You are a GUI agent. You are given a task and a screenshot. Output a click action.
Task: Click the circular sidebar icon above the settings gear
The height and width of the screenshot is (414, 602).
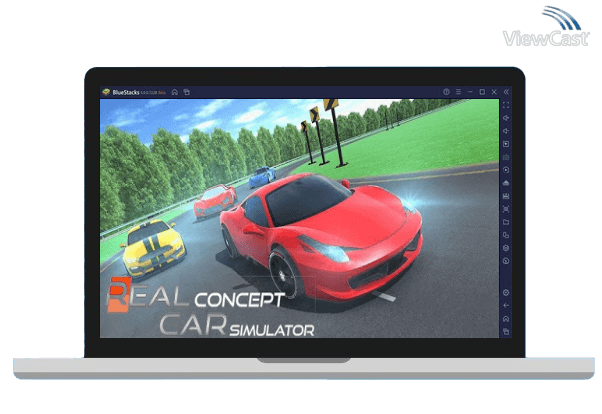tap(506, 261)
